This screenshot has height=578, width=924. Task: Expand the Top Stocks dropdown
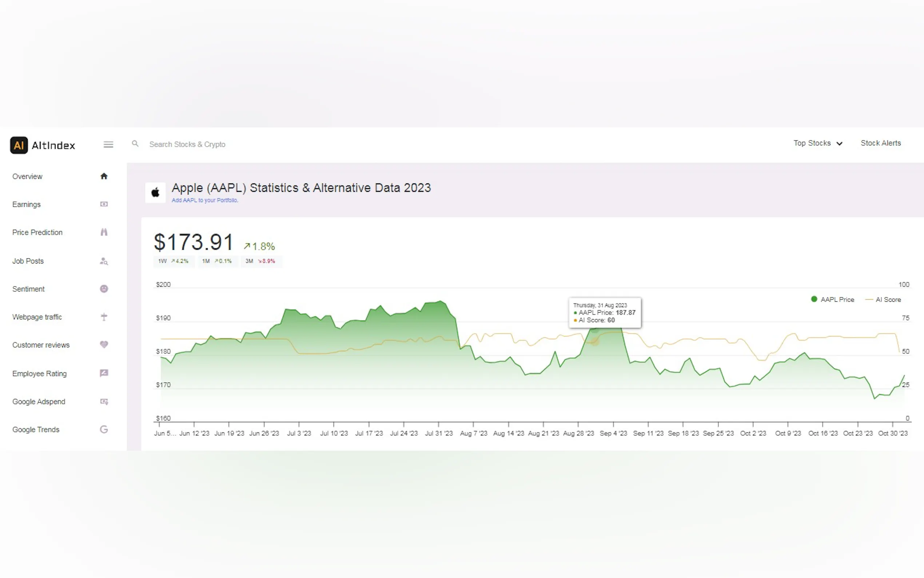[817, 143]
